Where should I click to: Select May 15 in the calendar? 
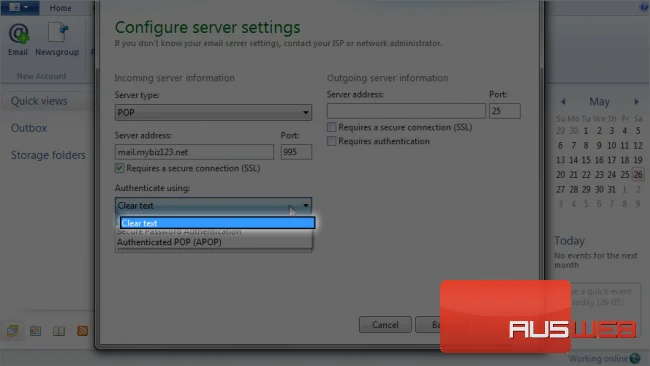[x=586, y=160]
